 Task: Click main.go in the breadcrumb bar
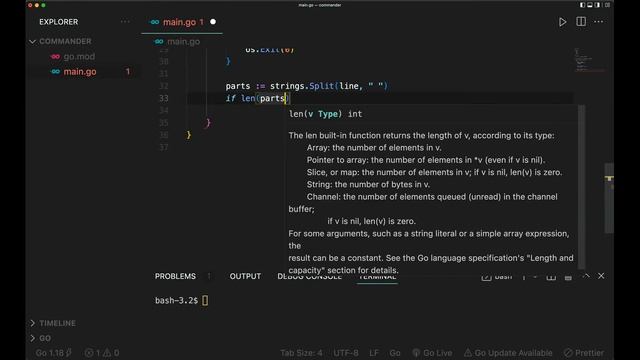(x=183, y=41)
